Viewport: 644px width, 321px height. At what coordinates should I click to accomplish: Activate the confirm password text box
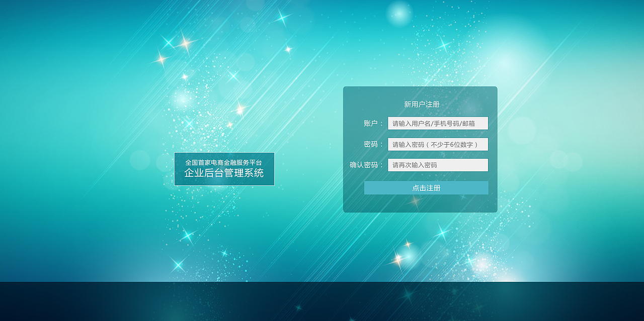[437, 165]
